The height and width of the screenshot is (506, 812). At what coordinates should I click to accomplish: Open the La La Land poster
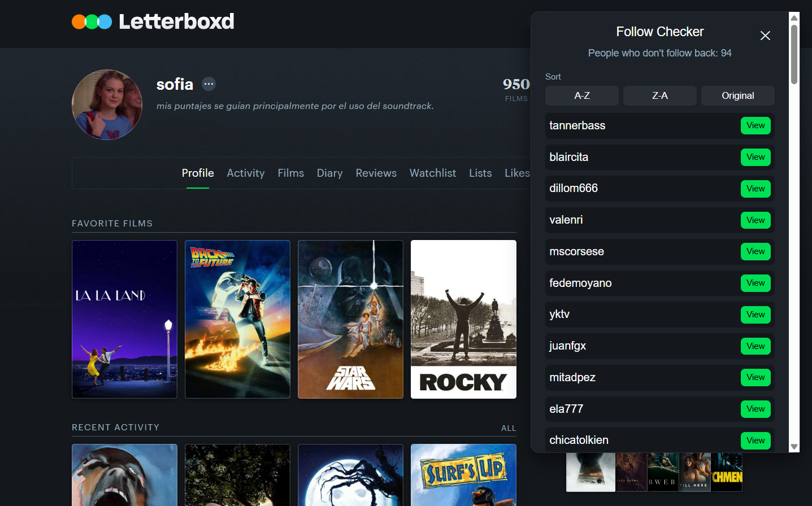coord(124,320)
